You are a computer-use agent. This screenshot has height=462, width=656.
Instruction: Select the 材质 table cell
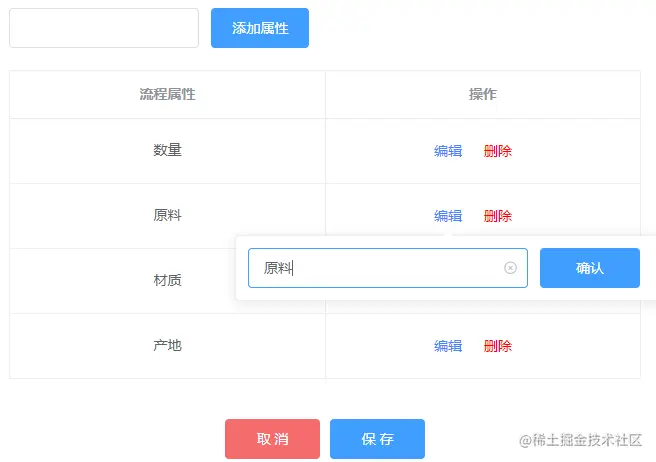tap(167, 281)
